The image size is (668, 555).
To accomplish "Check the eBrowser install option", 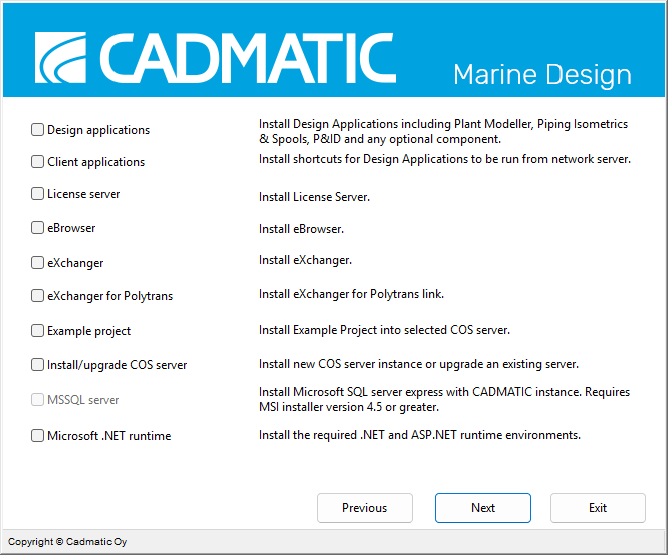I will [38, 228].
